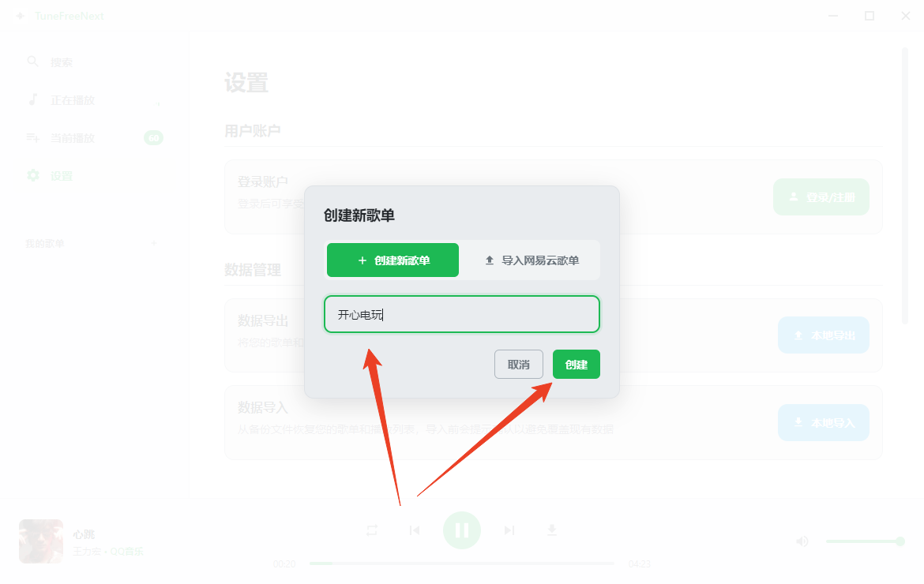Seek on the song progress bar
Viewport: 924px width, 584px height.
461,563
